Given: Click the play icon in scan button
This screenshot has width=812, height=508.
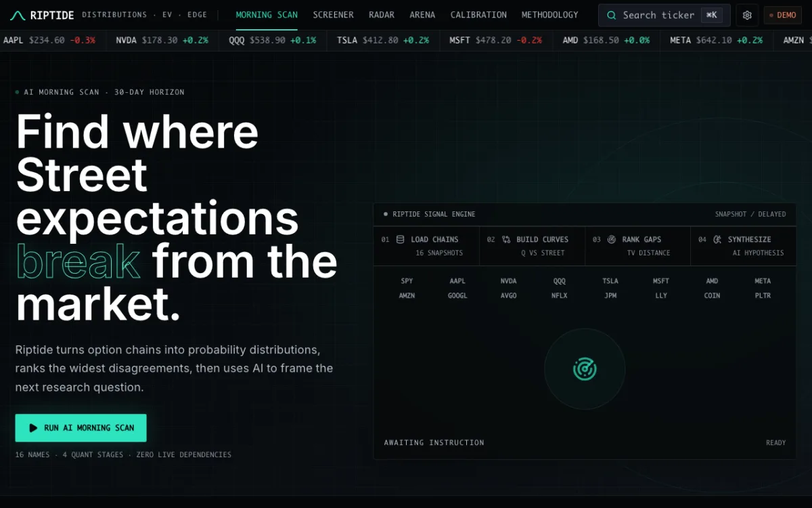Looking at the screenshot, I should 33,428.
